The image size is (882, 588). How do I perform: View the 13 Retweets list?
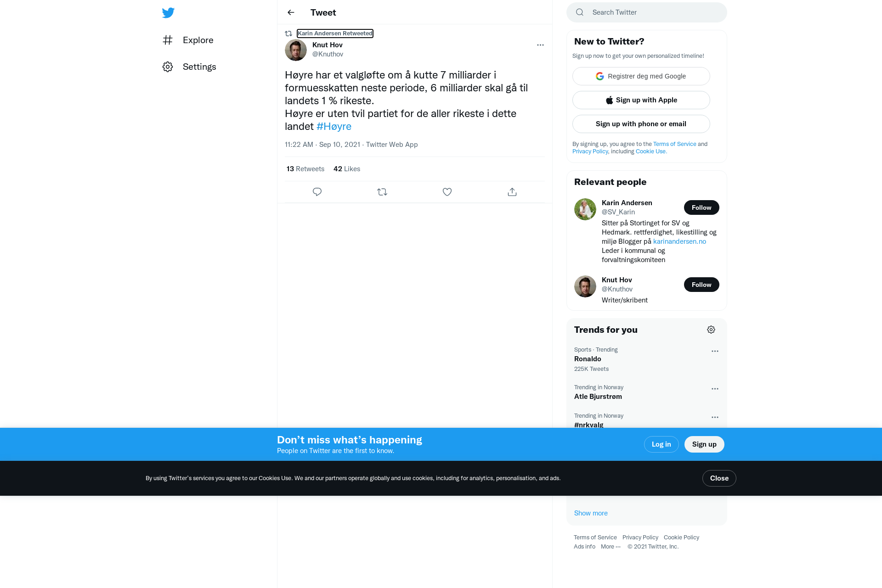(x=305, y=169)
